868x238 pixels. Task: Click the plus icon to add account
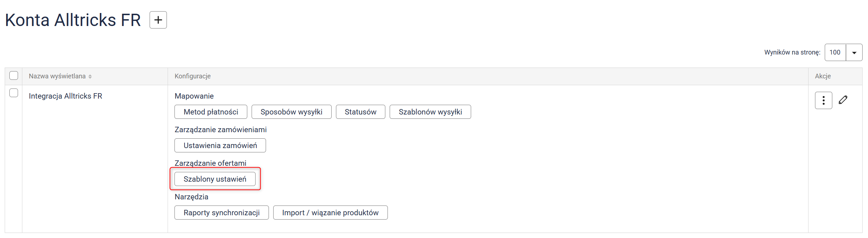pyautogui.click(x=158, y=20)
